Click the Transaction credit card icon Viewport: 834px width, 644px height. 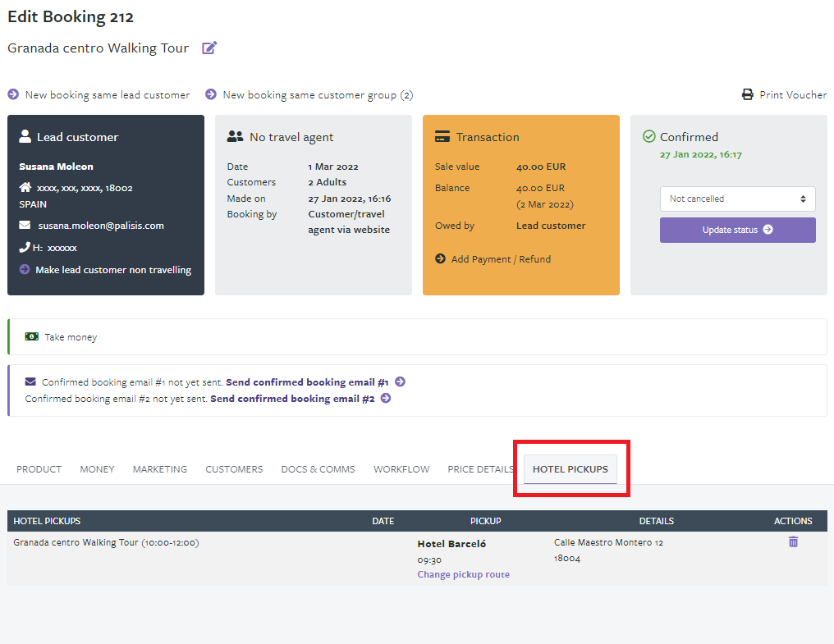coord(442,137)
